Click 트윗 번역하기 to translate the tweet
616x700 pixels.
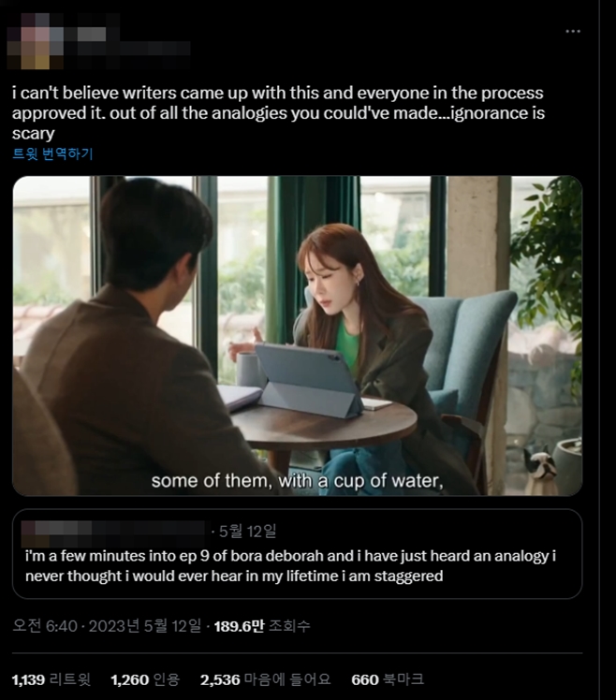[x=52, y=154]
